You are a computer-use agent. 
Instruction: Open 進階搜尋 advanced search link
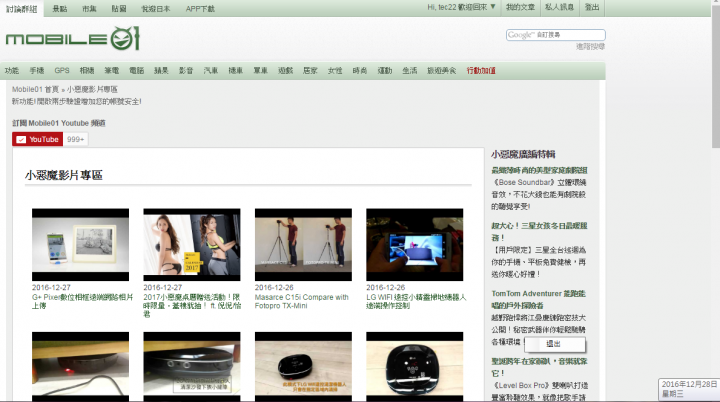coord(591,46)
